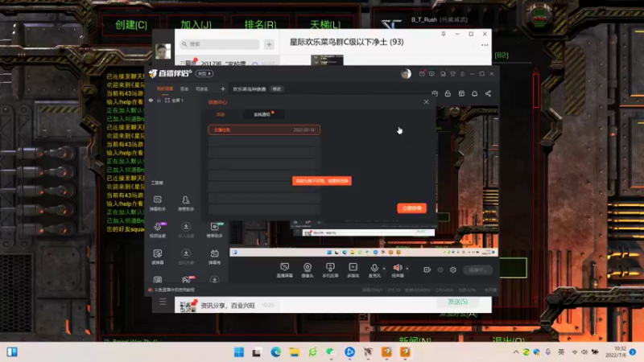This screenshot has width=644, height=362.
Task: Expand the microphone options arrow
Action: (384, 269)
